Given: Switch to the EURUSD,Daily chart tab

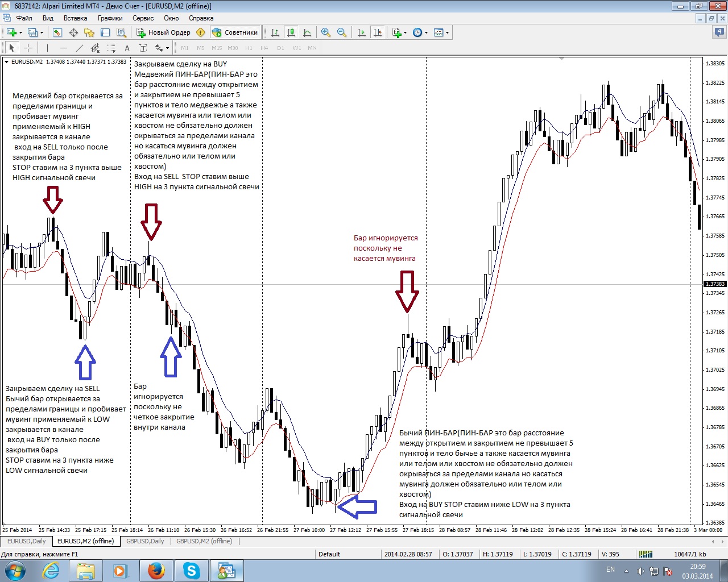Looking at the screenshot, I should [27, 541].
